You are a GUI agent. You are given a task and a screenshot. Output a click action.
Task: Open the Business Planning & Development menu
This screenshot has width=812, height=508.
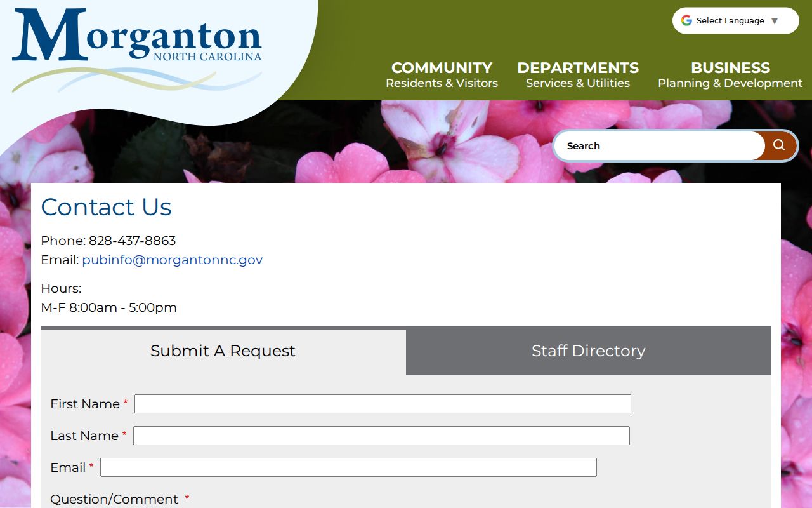730,75
